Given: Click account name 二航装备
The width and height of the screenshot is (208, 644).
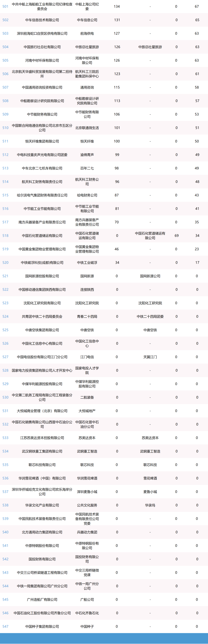Looking at the screenshot, I should pyautogui.click(x=87, y=397).
